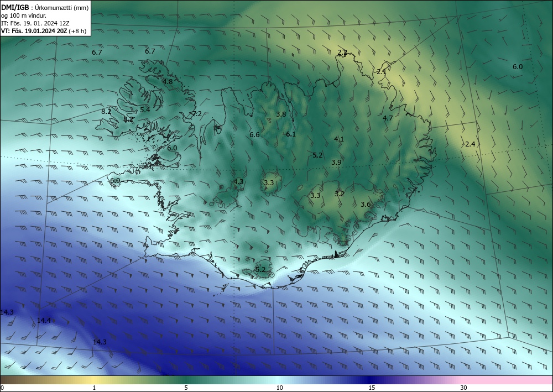Click the 2.1 value on the map
Image resolution: width=553 pixels, height=392 pixels.
point(382,72)
